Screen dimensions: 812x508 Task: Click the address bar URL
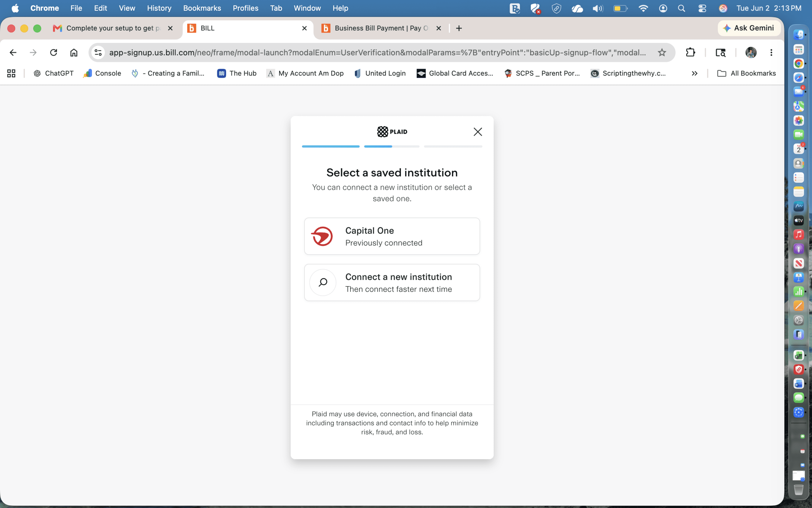(x=377, y=52)
